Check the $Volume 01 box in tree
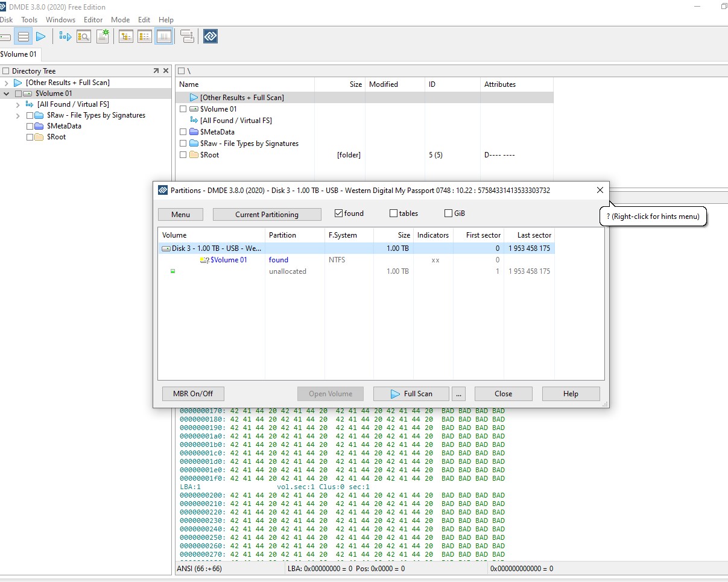This screenshot has height=582, width=728. 18,93
